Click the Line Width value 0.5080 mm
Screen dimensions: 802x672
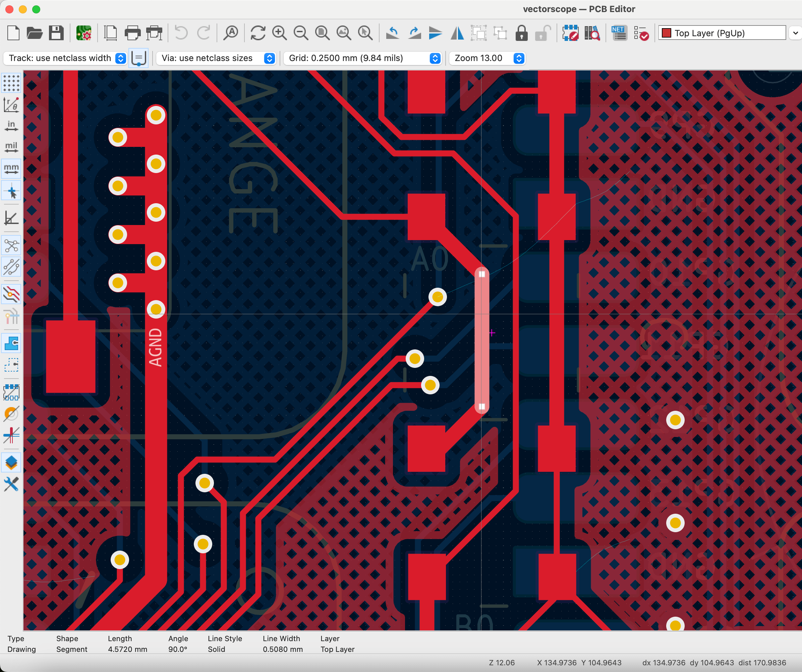[283, 649]
